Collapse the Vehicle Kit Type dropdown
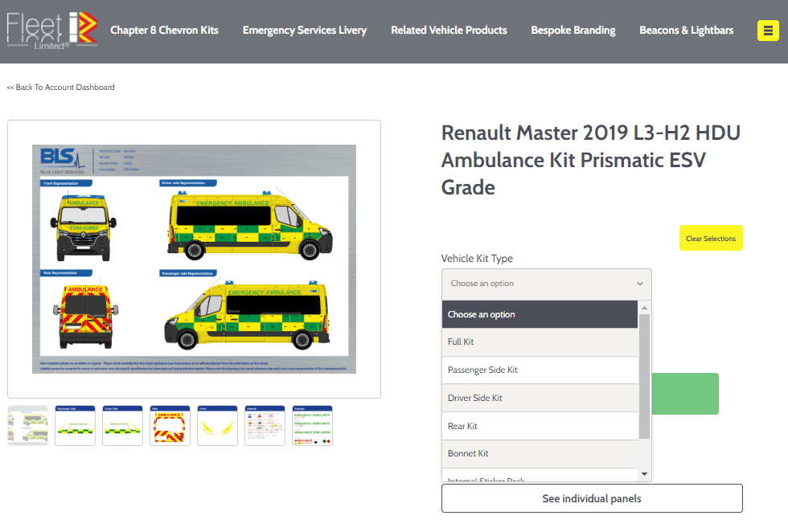This screenshot has height=532, width=788. [546, 284]
